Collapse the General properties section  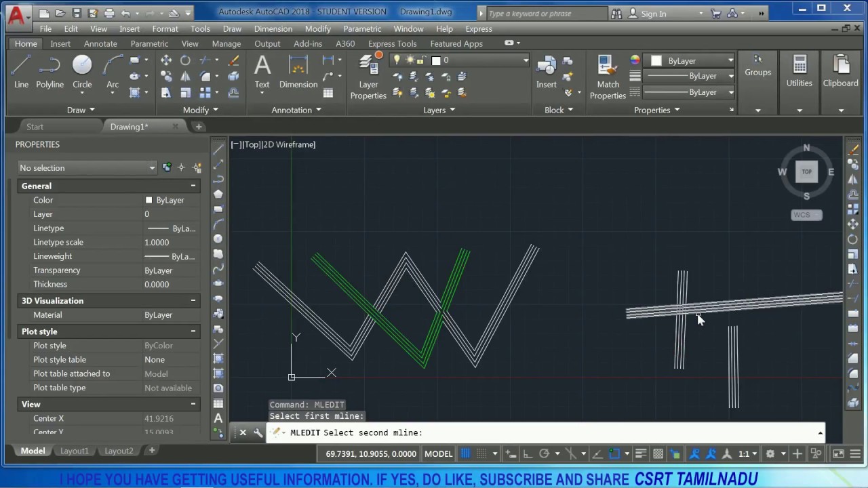[x=193, y=186]
